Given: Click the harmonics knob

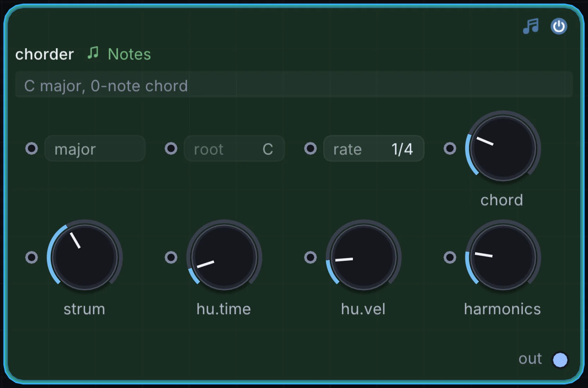Looking at the screenshot, I should click(503, 257).
